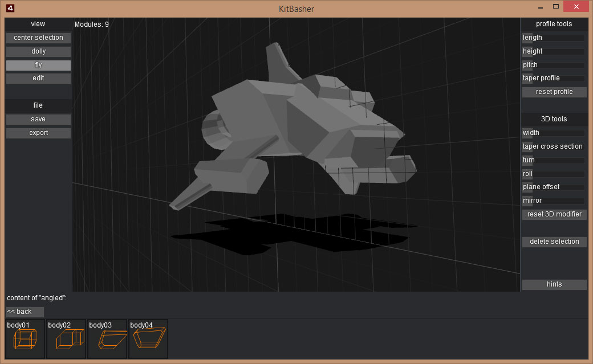Reset the profile settings
The width and height of the screenshot is (593, 364).
[554, 92]
